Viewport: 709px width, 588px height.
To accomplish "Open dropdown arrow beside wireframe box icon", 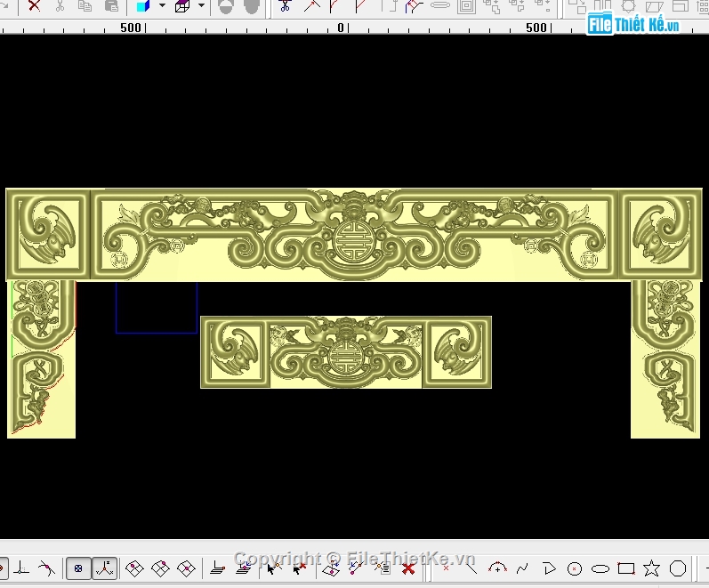I will 201,5.
